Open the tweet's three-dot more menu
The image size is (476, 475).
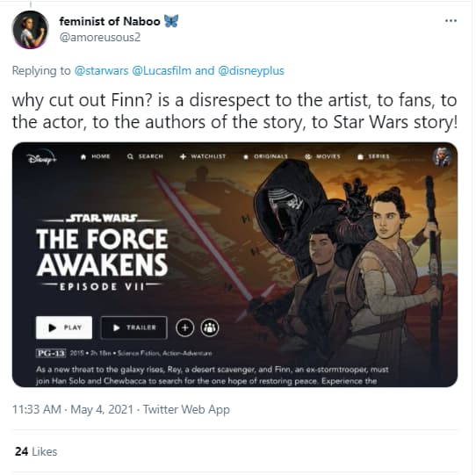pos(451,21)
